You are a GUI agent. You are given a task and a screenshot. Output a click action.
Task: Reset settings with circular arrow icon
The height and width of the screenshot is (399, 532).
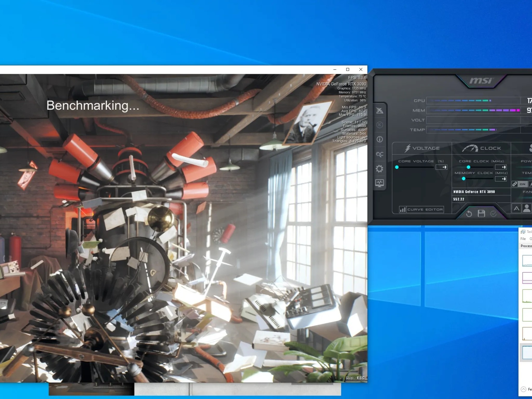pyautogui.click(x=469, y=214)
